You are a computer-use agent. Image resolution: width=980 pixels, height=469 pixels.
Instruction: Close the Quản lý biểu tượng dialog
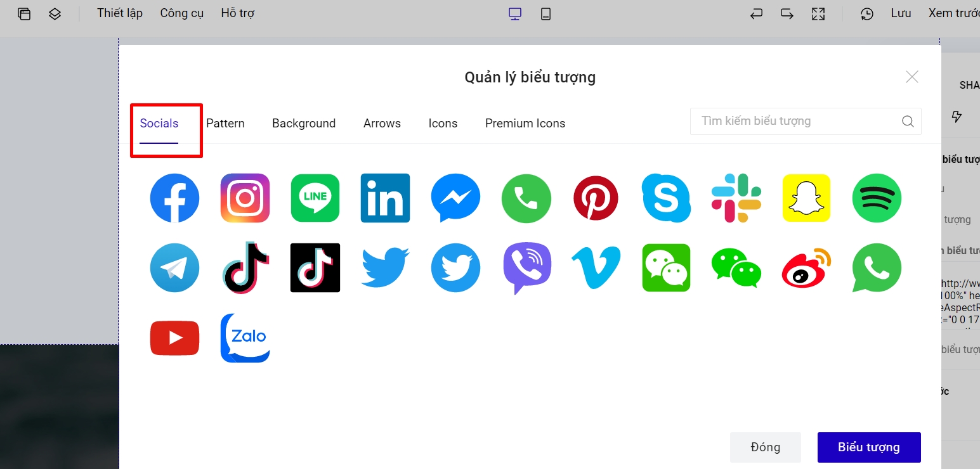coord(911,77)
